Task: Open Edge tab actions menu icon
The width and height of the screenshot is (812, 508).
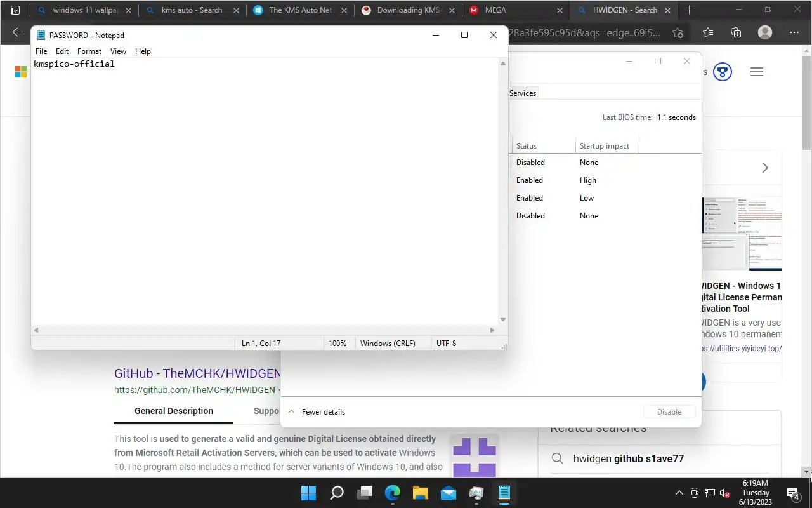Action: click(15, 10)
